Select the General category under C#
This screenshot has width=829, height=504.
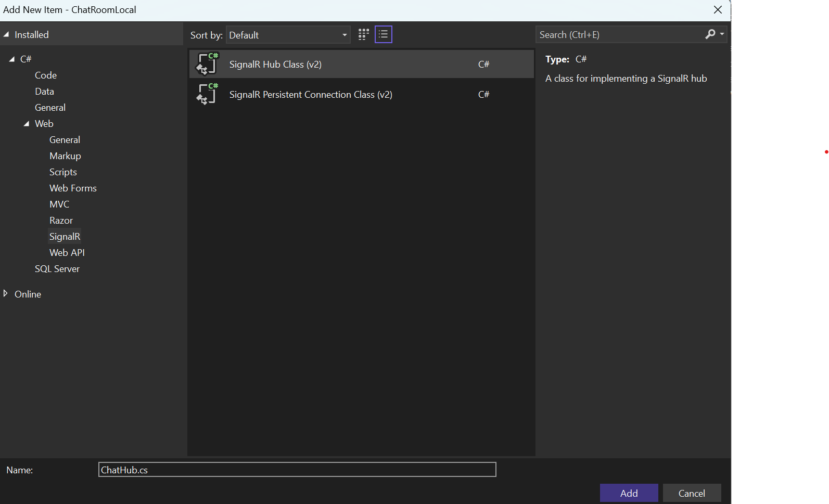tap(50, 108)
